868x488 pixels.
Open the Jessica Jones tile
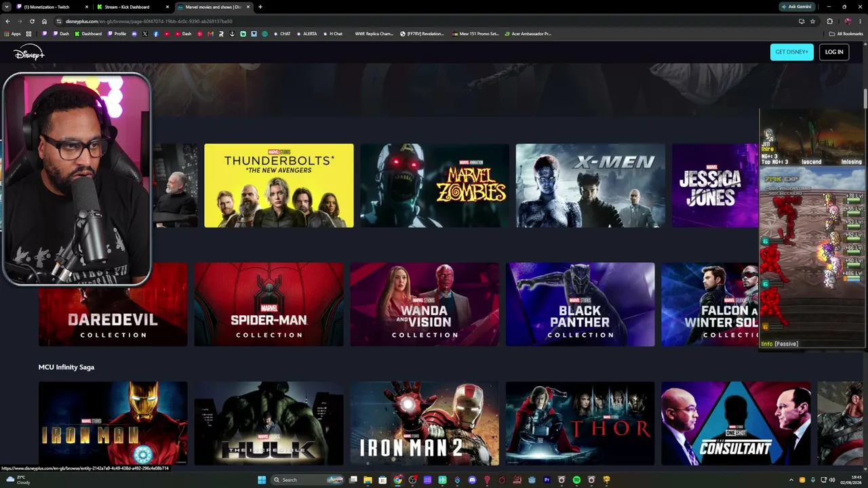coord(715,185)
